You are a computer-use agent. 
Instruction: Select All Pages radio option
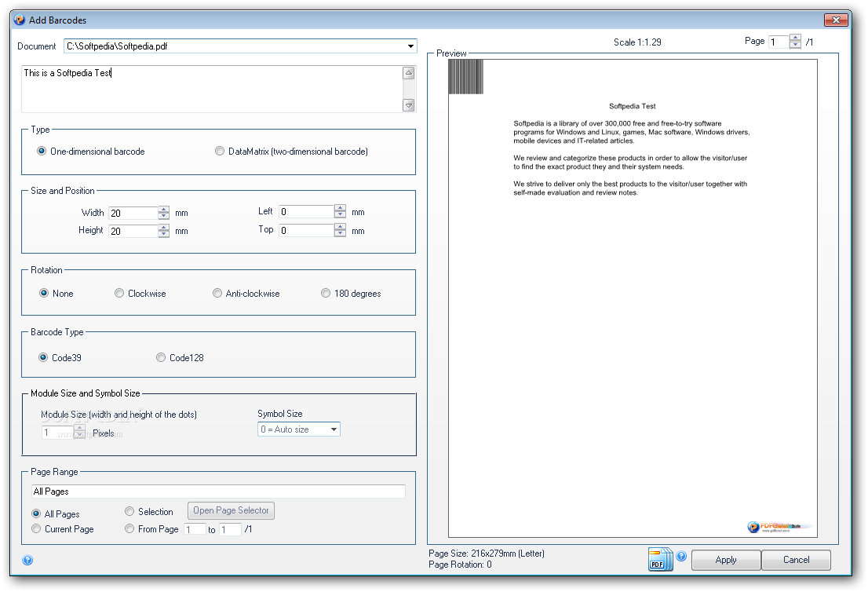(36, 513)
